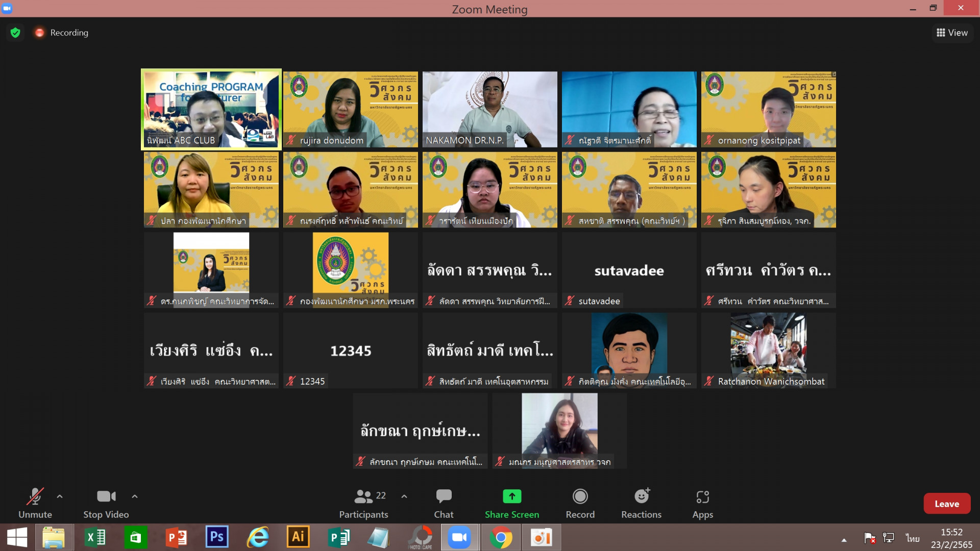Select NAKAMON DR.N.P. video tile
Viewport: 980px width, 551px height.
pos(490,109)
